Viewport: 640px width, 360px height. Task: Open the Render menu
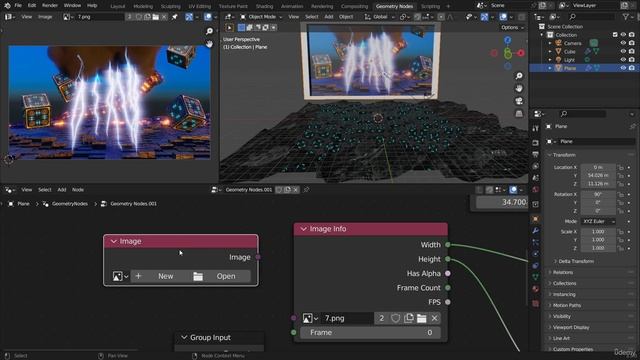pos(50,6)
